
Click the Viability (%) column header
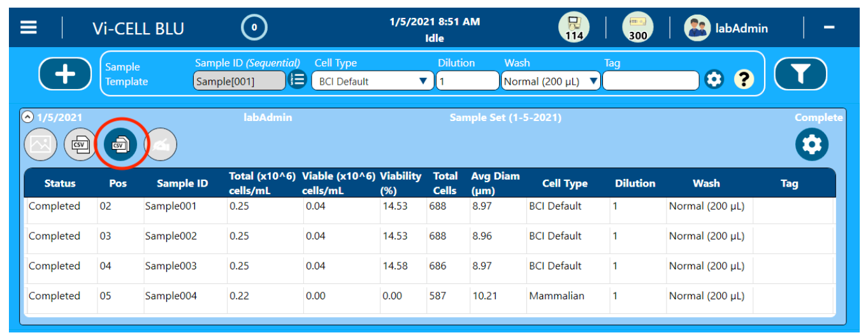[401, 183]
